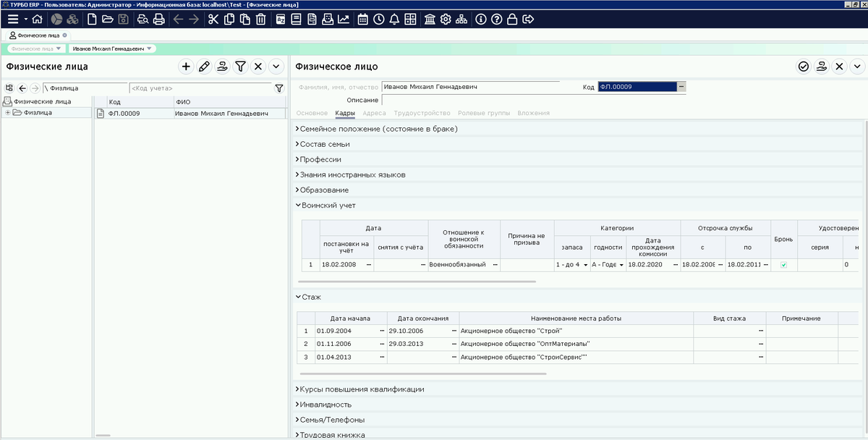Image resolution: width=868 pixels, height=440 pixels.
Task: Open the chart graph icon
Action: coord(344,19)
